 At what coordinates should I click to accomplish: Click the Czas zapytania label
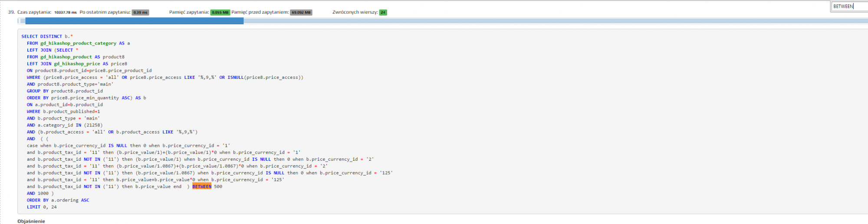click(x=34, y=12)
